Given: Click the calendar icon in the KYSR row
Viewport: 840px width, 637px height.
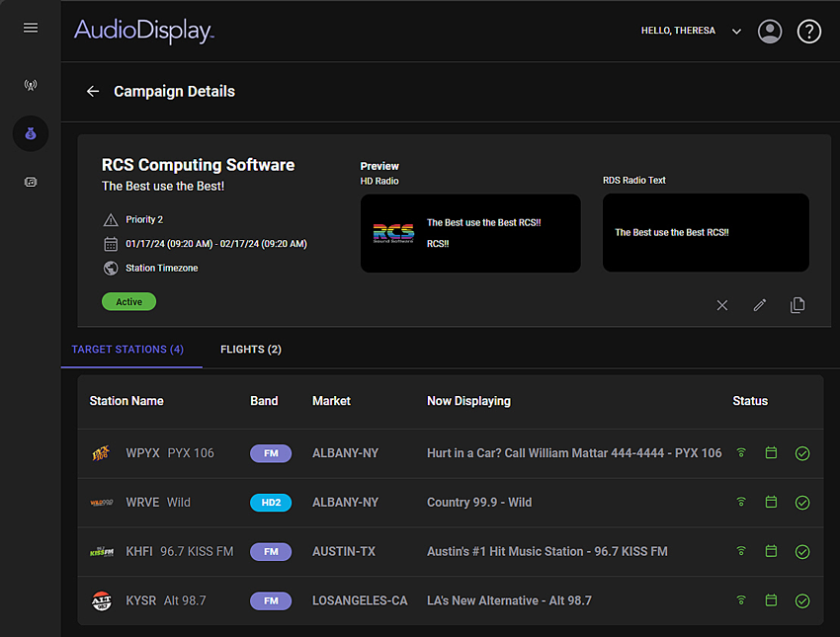Looking at the screenshot, I should coord(771,600).
